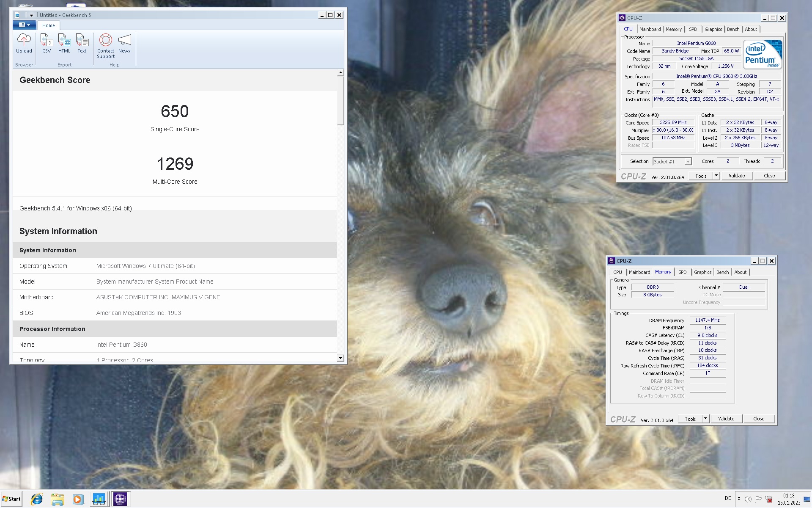The width and height of the screenshot is (812, 508).
Task: Export results as HTML
Action: (x=64, y=44)
